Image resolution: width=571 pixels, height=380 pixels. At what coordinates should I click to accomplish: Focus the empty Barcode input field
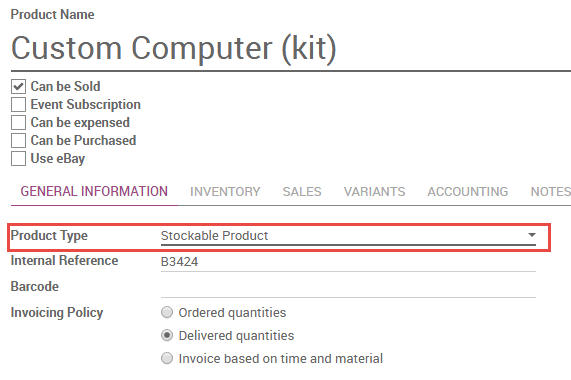[348, 288]
